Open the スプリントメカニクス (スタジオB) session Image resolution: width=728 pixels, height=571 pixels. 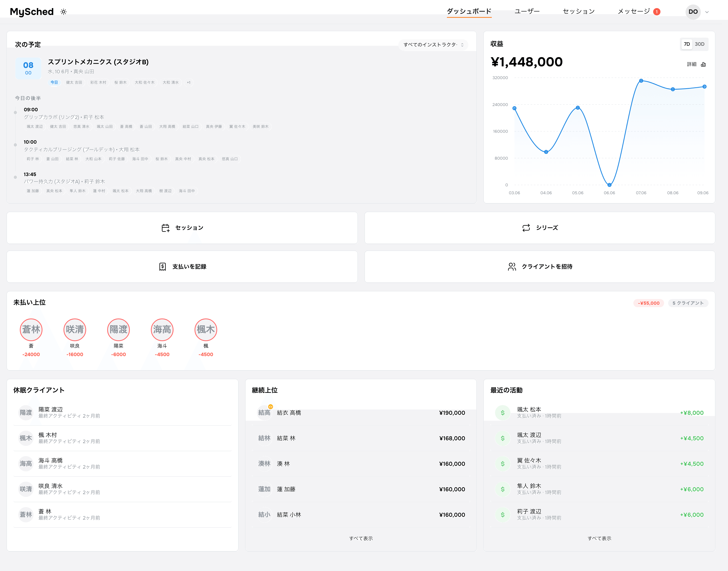click(98, 62)
